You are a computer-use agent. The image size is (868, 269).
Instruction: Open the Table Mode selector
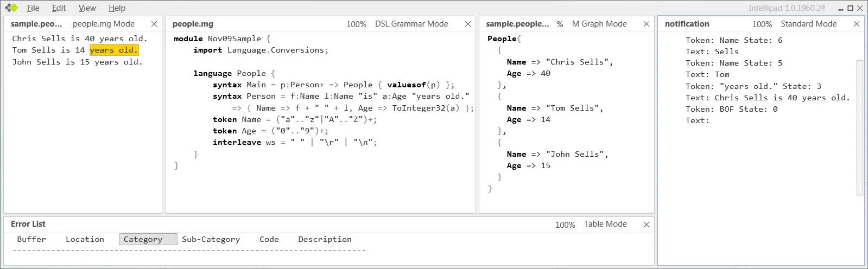[605, 224]
